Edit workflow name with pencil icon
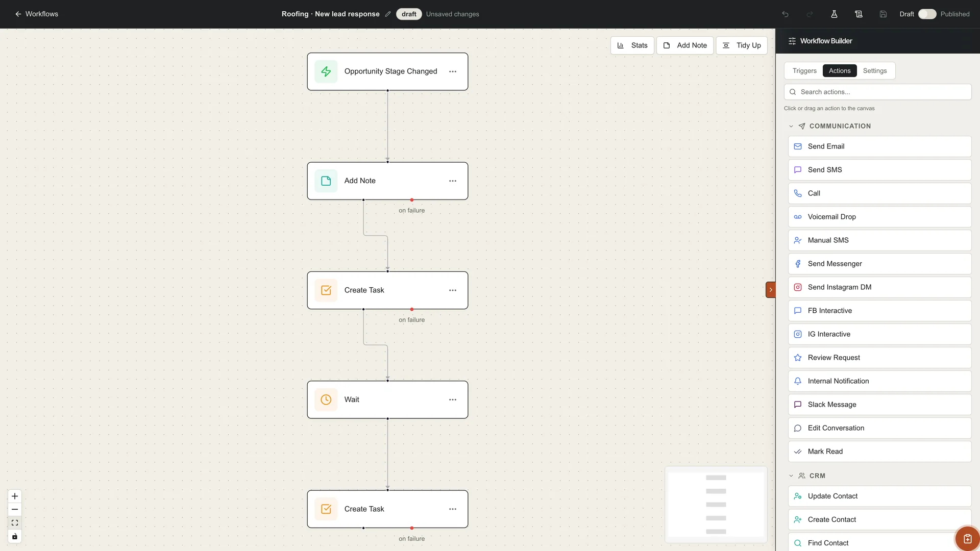The image size is (980, 551). [x=388, y=14]
